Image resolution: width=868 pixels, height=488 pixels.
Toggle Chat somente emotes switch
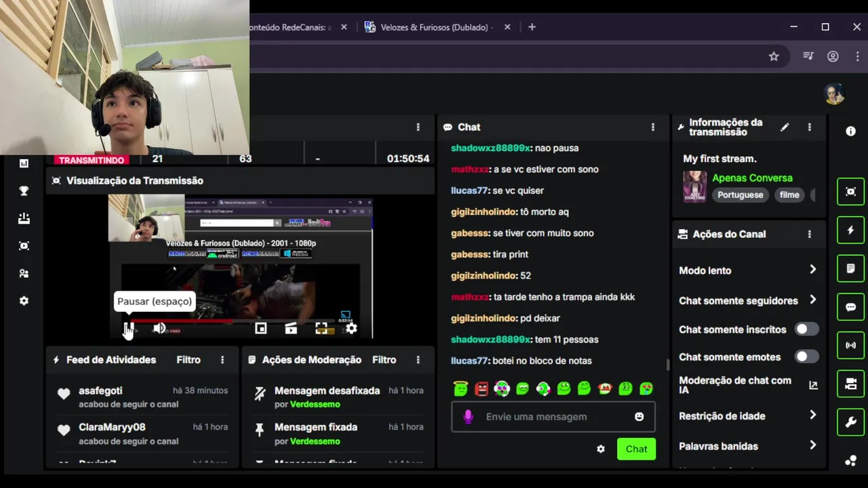tap(806, 357)
